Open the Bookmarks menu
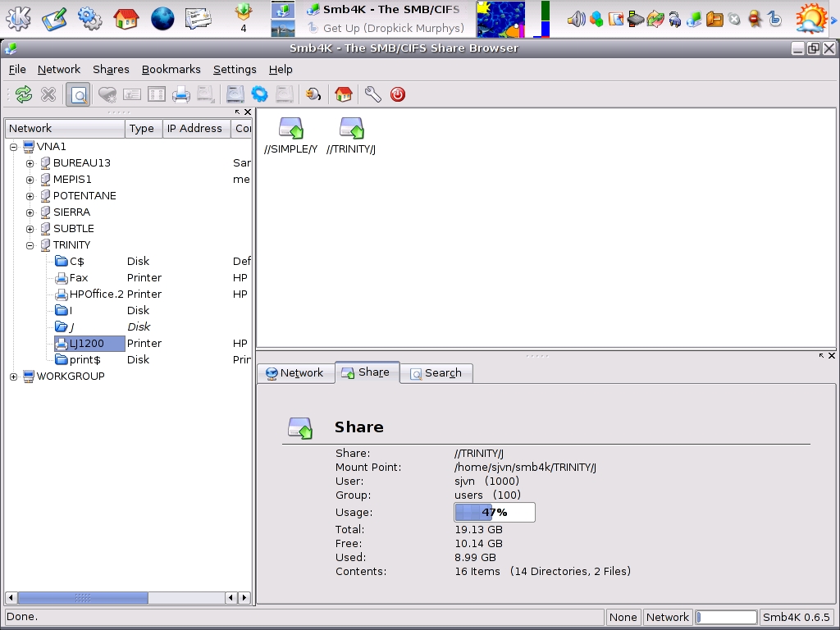Viewport: 840px width, 630px height. [x=171, y=70]
